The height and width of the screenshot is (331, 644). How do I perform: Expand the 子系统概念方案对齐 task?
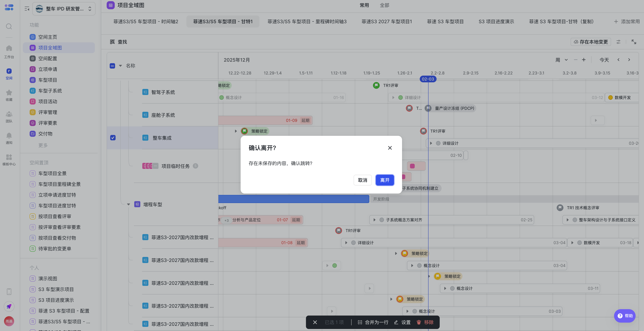tap(374, 220)
